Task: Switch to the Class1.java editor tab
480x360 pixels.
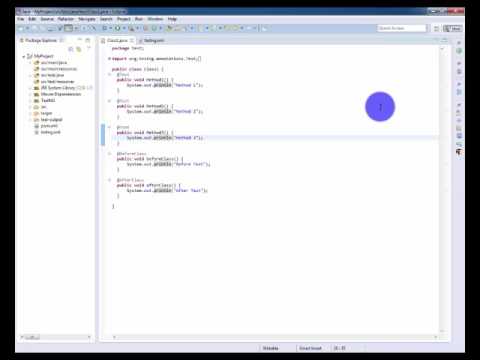Action: point(117,40)
